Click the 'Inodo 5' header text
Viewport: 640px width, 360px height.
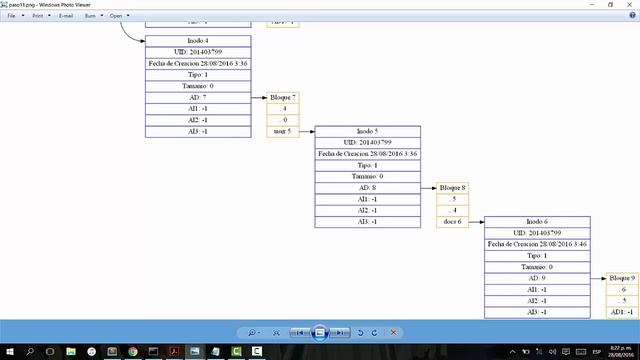tap(367, 131)
